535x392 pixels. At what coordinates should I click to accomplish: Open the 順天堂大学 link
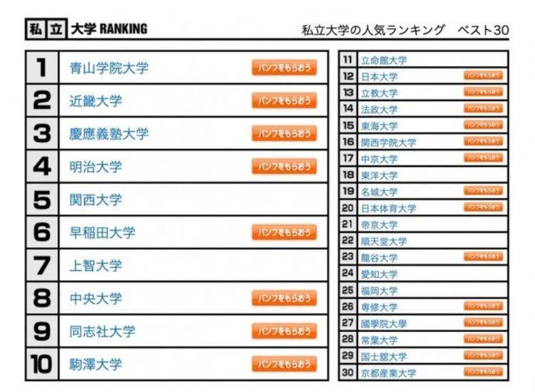click(384, 242)
